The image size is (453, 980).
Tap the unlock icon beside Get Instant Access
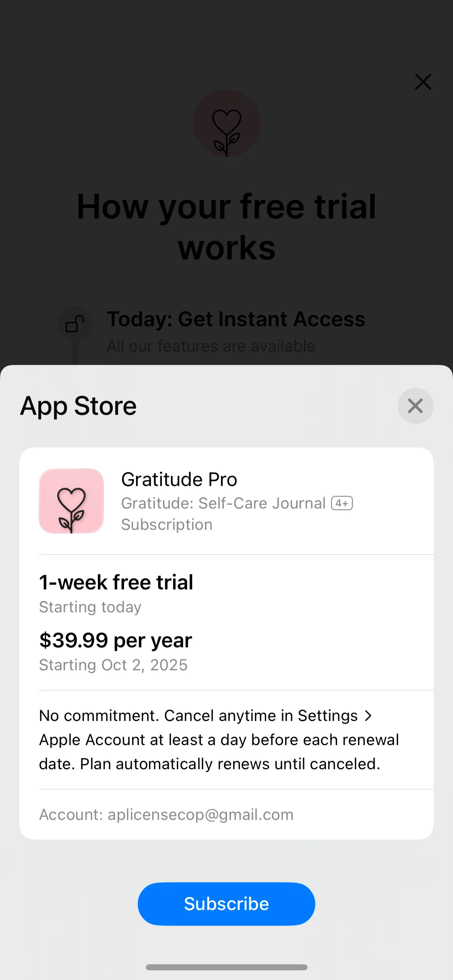(74, 323)
